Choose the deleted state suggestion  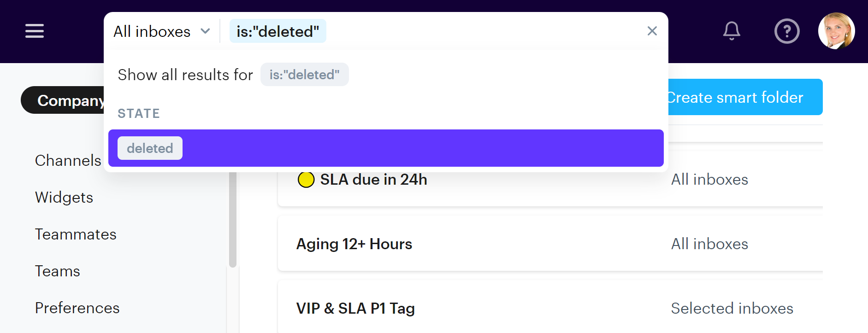[150, 148]
